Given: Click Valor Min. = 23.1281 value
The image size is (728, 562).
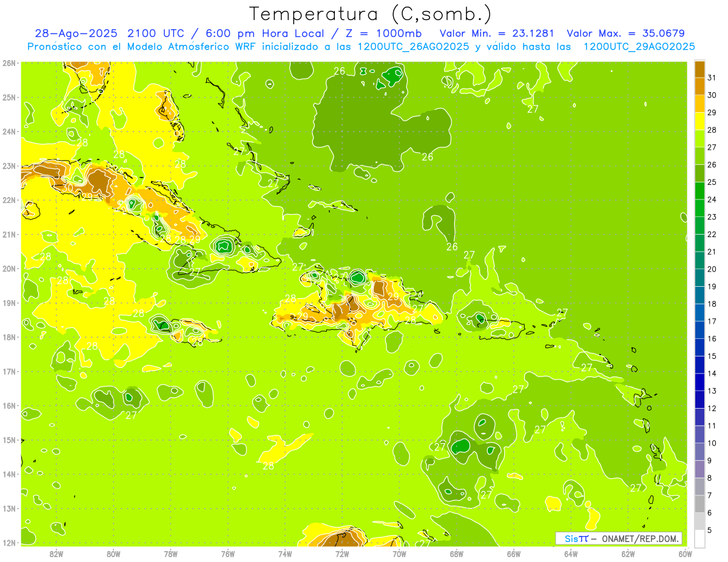Looking at the screenshot, I should [x=497, y=33].
